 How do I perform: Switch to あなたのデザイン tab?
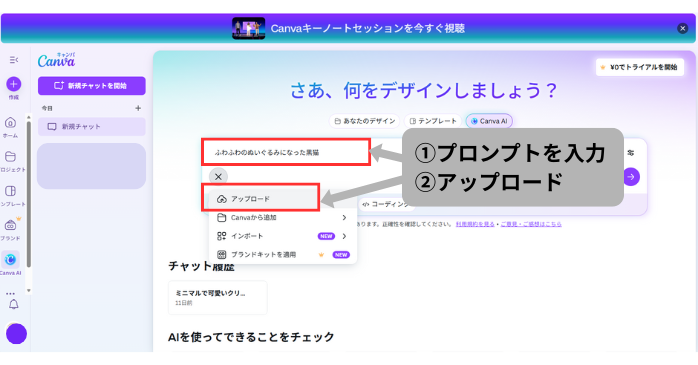coord(365,121)
